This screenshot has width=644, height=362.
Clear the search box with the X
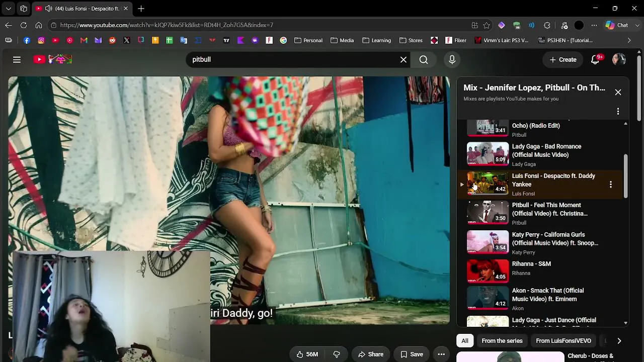pos(404,59)
